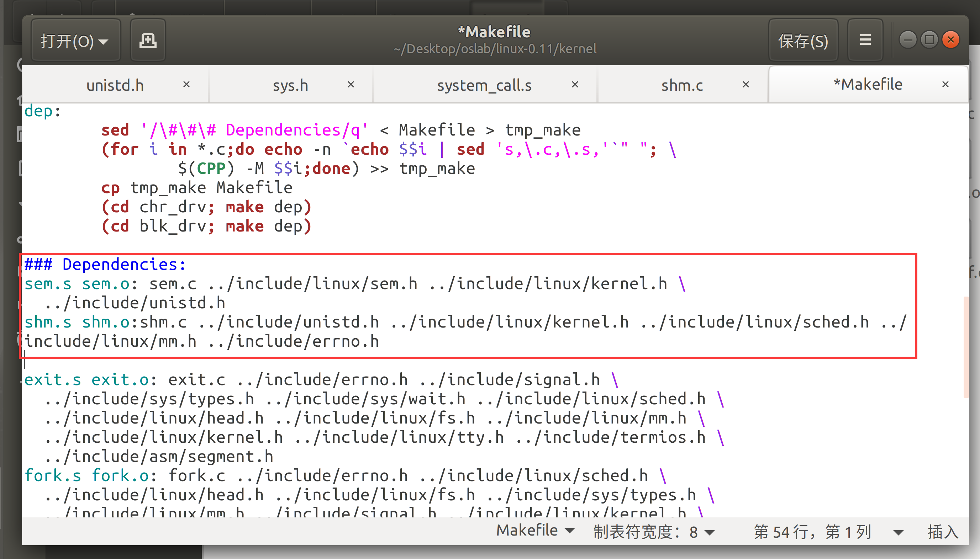Click the open file icon with arrow

tap(75, 41)
